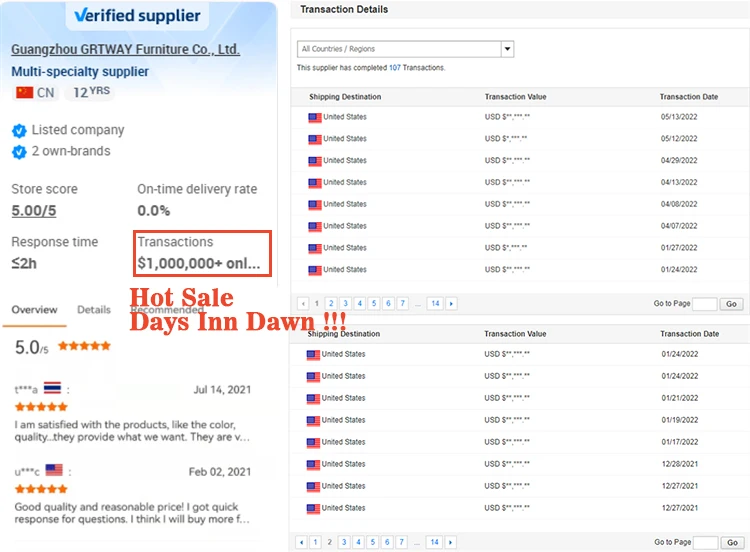Open Guangzhou GRTWAY Furniture Co., Ltd. link
Screen dimensions: 750x552
(x=125, y=49)
